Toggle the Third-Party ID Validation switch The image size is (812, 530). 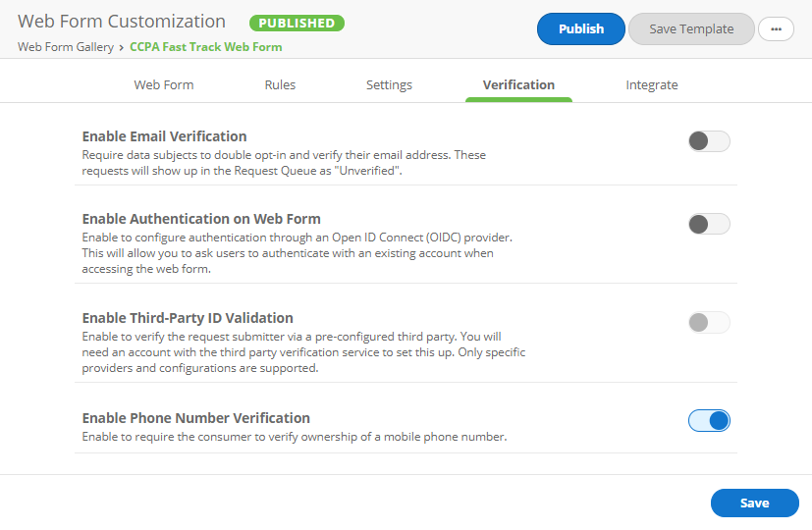click(709, 322)
